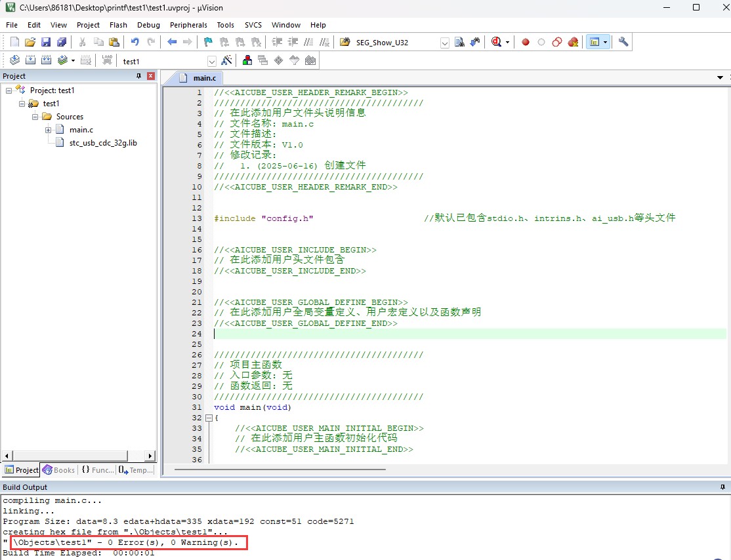The height and width of the screenshot is (560, 731).
Task: Navigate backwards with blue left arrow
Action: point(171,43)
